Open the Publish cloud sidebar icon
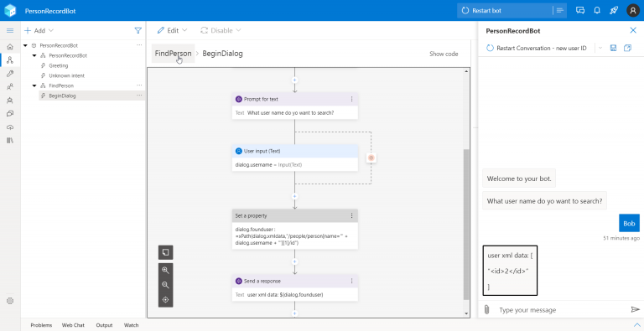Screen dimensions: 644x331 10,127
